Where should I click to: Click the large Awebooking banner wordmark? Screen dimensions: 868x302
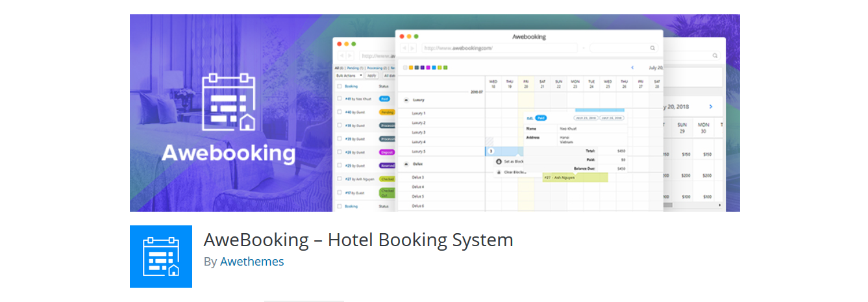[x=229, y=153]
